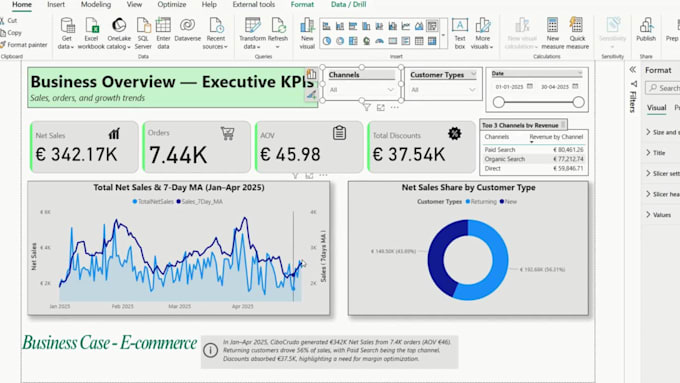Insert a gauge visual

pos(379,41)
